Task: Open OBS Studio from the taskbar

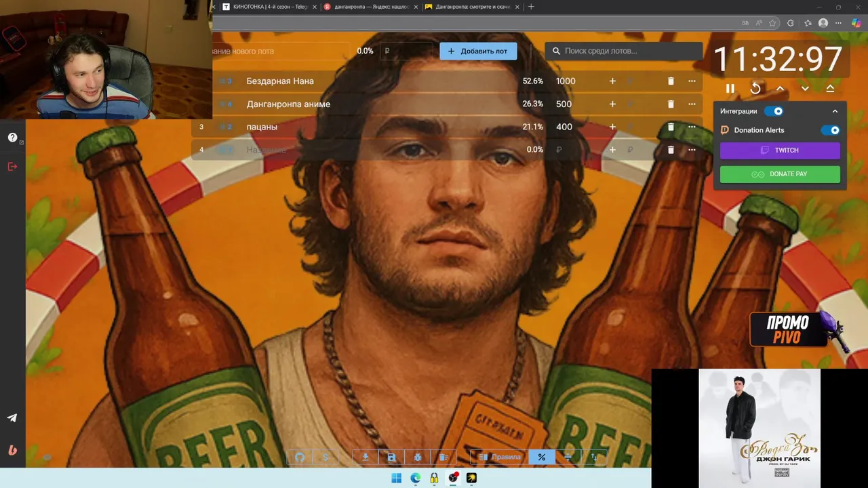Action: pyautogui.click(x=453, y=478)
